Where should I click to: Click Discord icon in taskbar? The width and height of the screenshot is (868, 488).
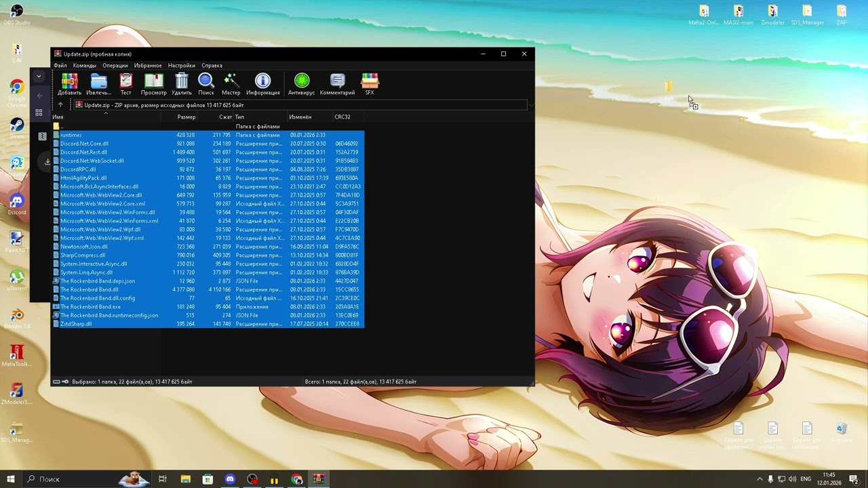[230, 479]
